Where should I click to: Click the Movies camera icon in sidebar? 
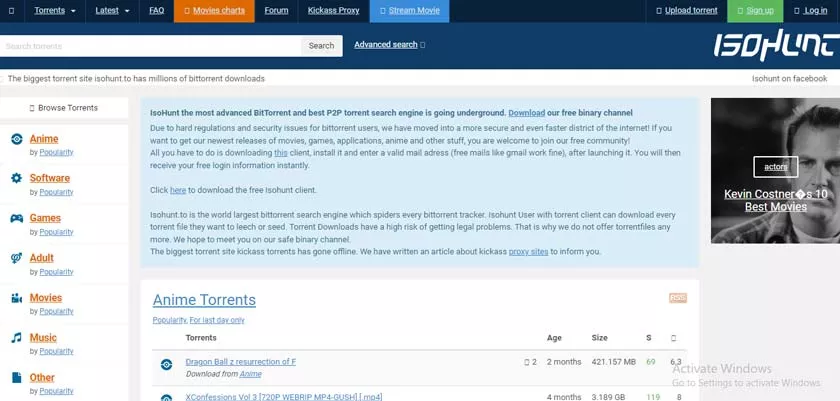tap(16, 298)
